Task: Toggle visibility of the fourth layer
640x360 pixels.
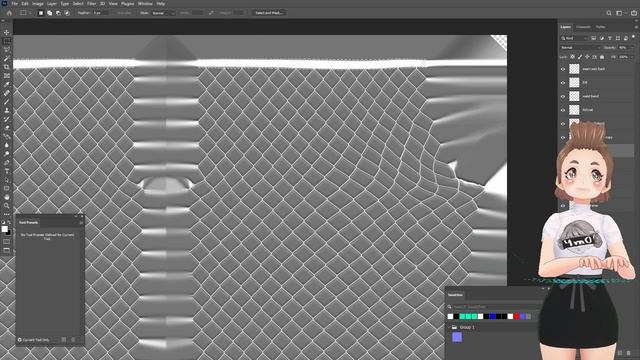Action: (563, 110)
